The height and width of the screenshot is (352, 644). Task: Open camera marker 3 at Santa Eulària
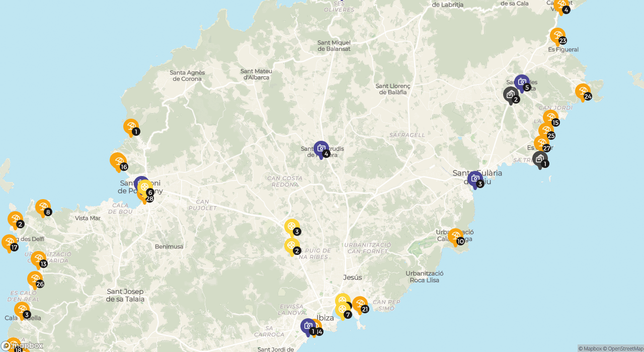474,179
